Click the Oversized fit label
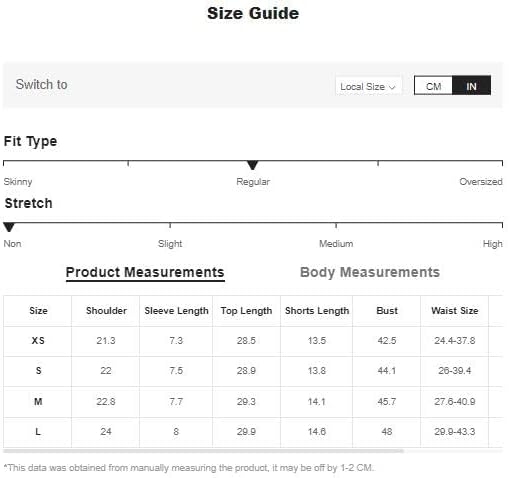 [x=481, y=182]
